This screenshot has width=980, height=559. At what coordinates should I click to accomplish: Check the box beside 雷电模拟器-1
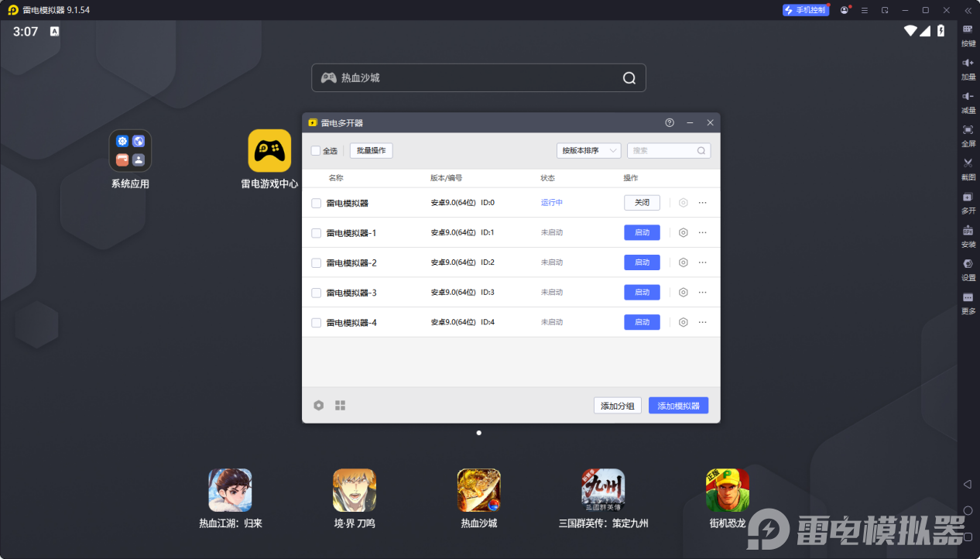point(316,232)
